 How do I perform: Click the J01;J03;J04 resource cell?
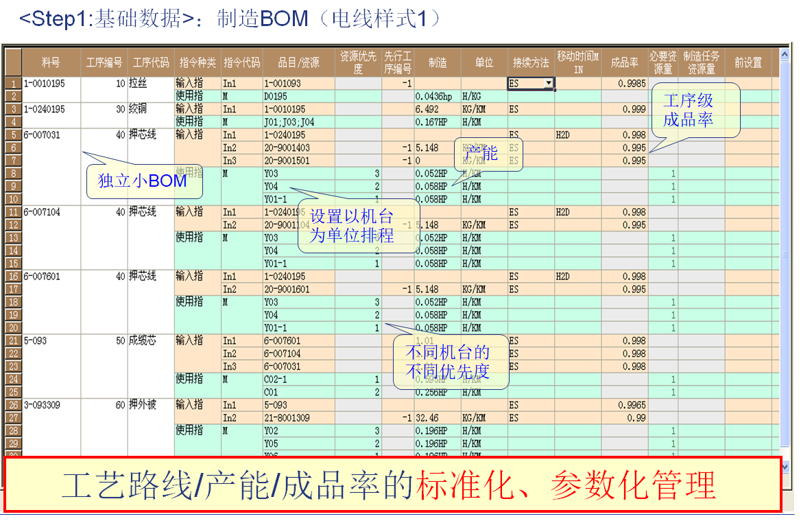pos(298,122)
